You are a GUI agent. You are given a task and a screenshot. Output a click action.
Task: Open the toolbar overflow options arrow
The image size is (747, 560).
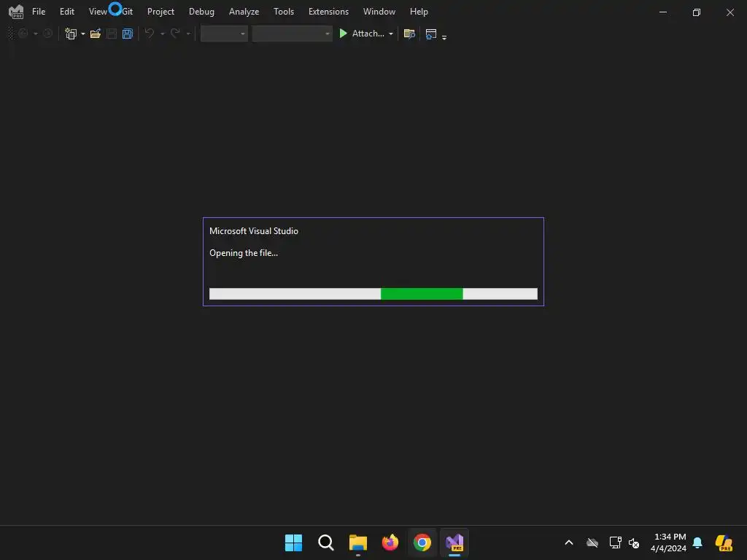click(444, 37)
